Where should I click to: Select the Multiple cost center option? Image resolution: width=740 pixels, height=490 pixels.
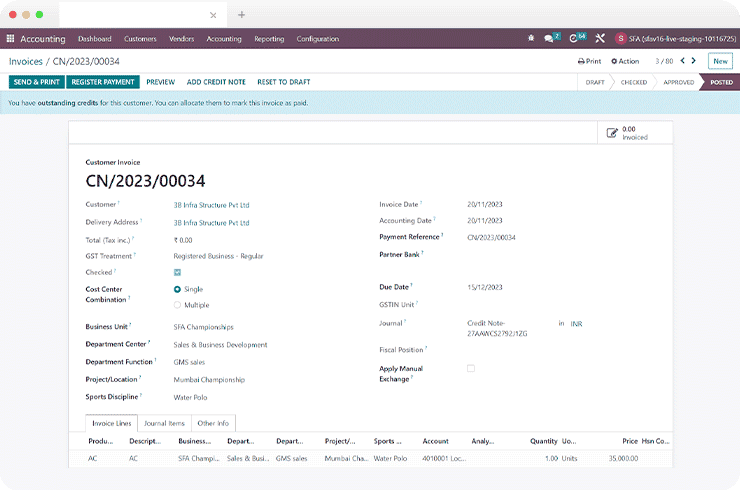(x=178, y=305)
